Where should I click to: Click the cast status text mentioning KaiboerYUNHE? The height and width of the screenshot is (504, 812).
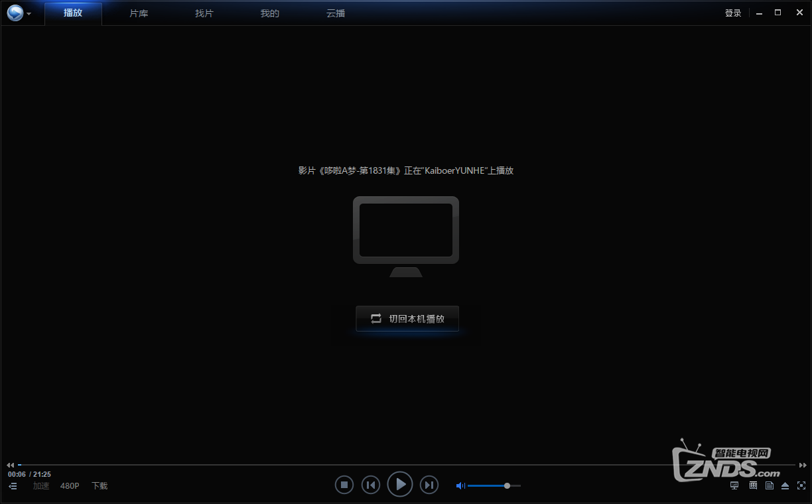pyautogui.click(x=406, y=170)
